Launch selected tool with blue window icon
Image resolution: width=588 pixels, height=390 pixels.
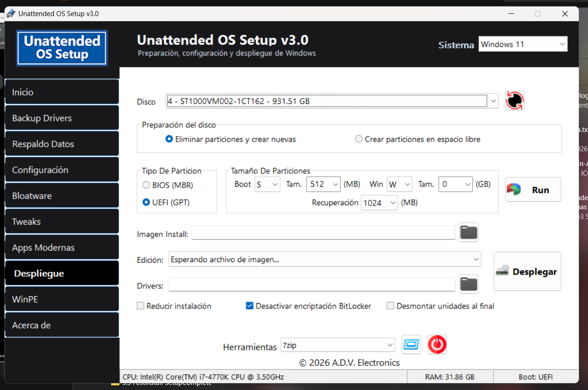pyautogui.click(x=411, y=344)
